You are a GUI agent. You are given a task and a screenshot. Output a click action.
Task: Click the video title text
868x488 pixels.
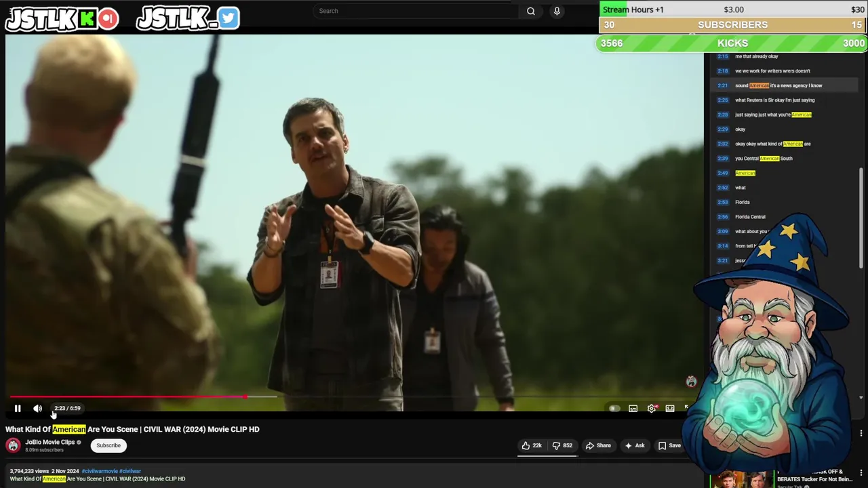(132, 429)
